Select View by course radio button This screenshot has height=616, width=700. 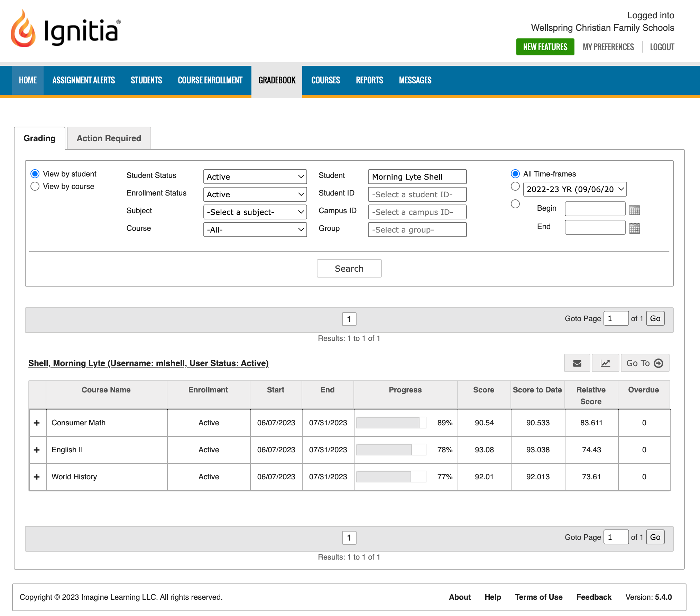point(35,186)
